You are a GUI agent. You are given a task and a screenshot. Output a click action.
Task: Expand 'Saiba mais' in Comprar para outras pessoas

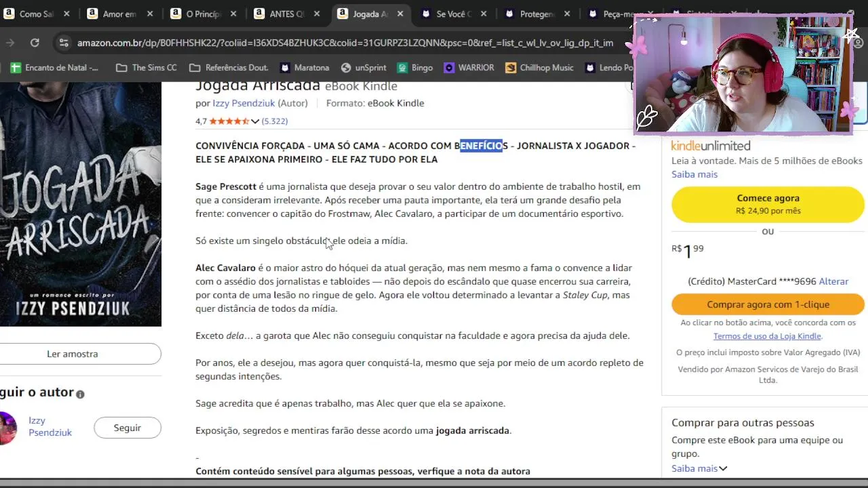699,468
